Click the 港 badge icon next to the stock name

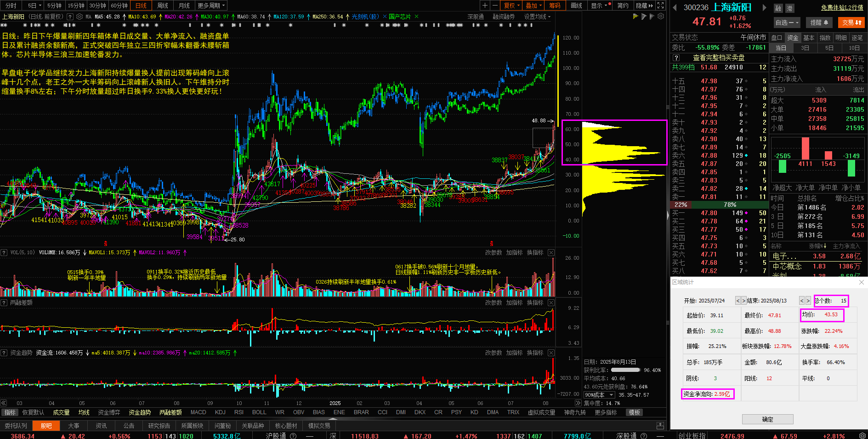pos(789,8)
